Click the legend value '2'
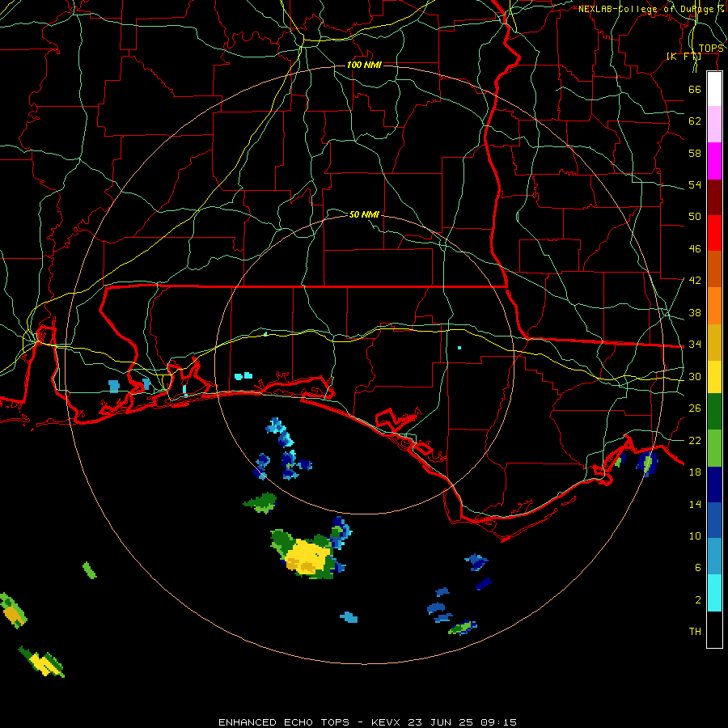This screenshot has height=728, width=728. [698, 600]
